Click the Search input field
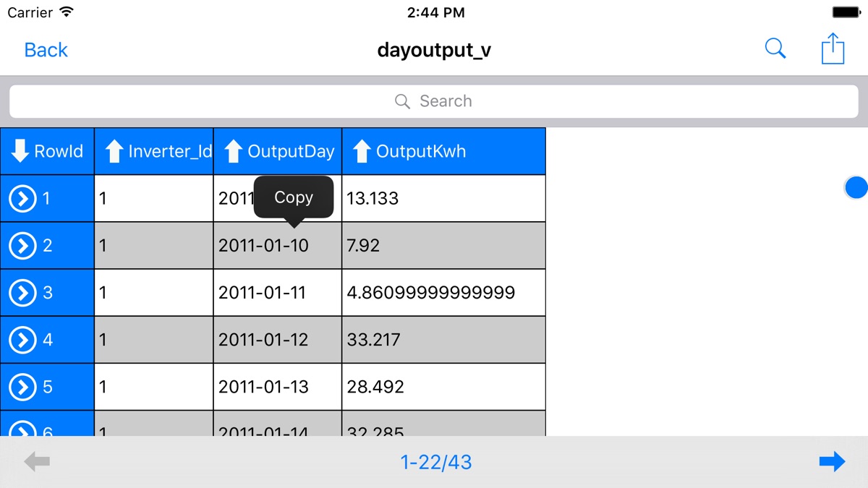Viewport: 868px width, 488px height. 434,101
